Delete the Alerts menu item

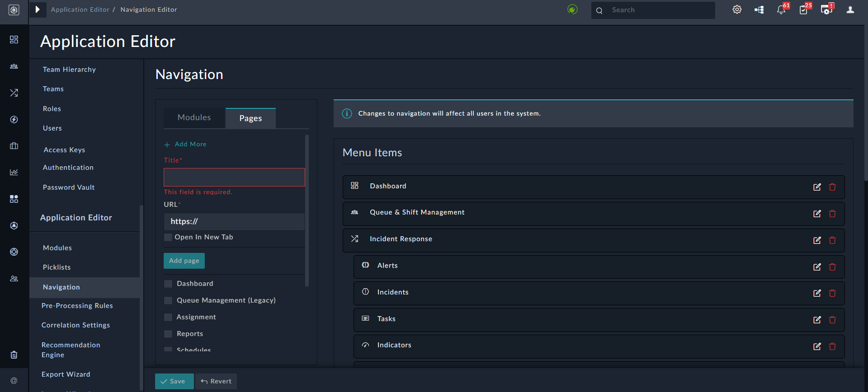(x=832, y=267)
